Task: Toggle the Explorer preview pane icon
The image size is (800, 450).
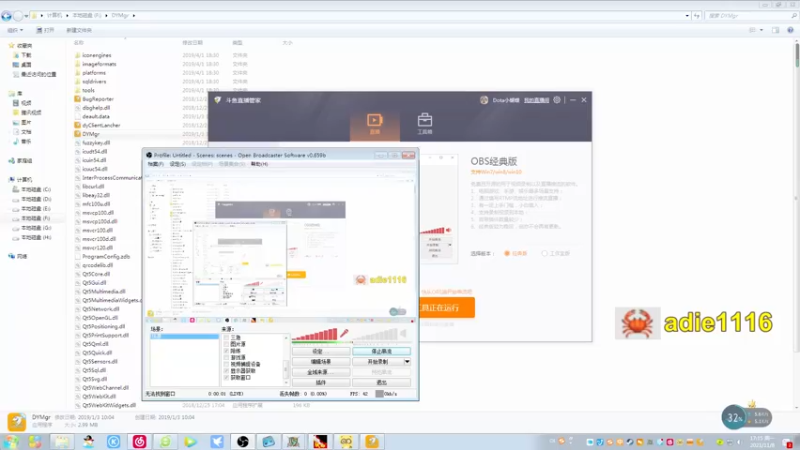Action: (x=776, y=30)
